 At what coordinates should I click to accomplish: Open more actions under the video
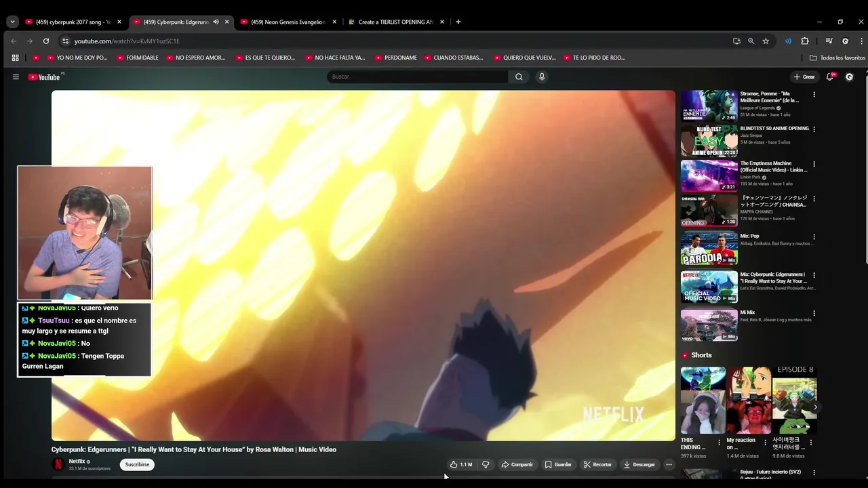[669, 464]
